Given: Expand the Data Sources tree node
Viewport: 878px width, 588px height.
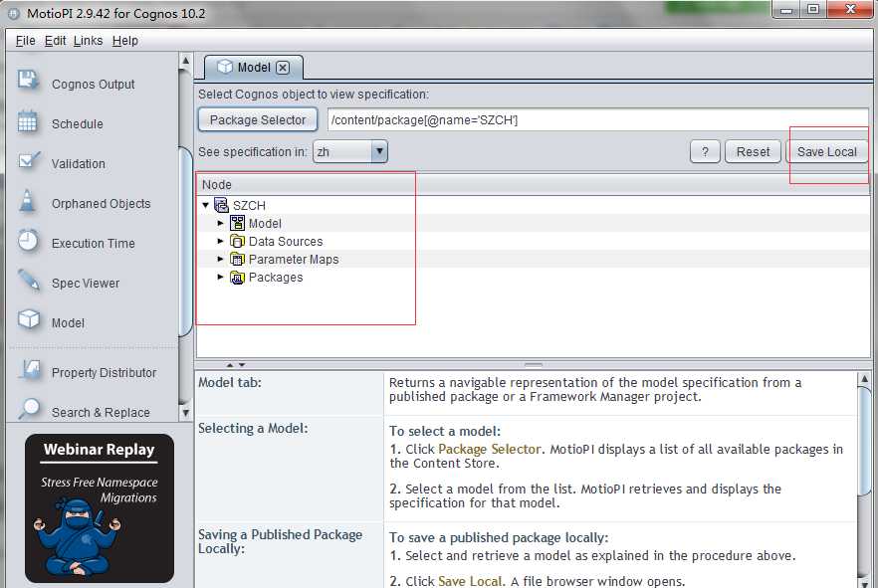Looking at the screenshot, I should (221, 241).
